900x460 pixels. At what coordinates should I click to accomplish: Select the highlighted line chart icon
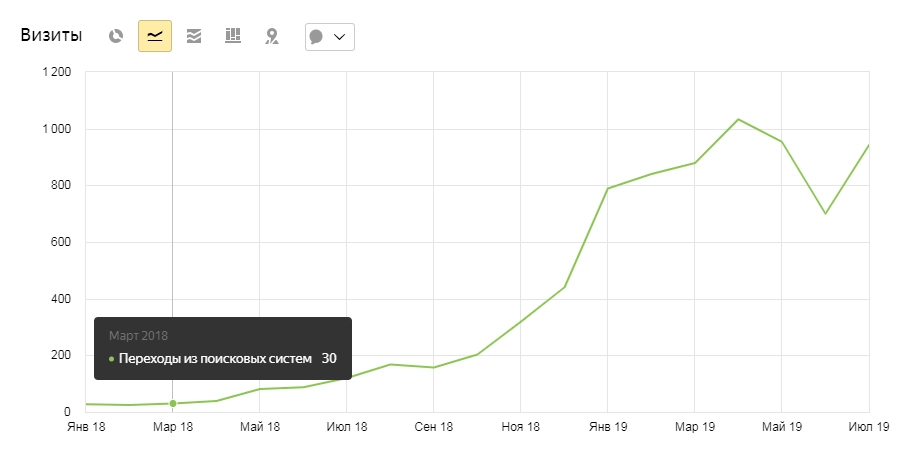tap(155, 36)
